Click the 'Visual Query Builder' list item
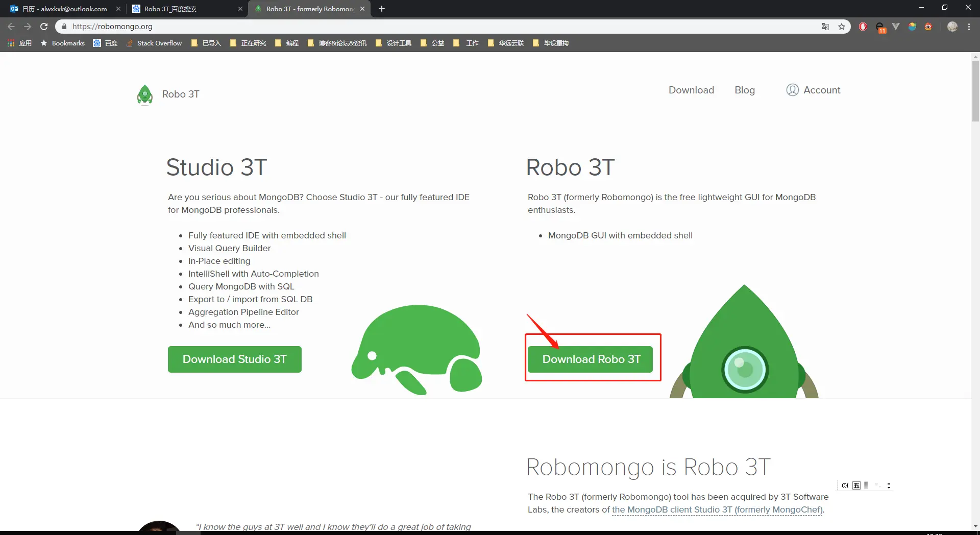This screenshot has height=535, width=980. pyautogui.click(x=230, y=248)
